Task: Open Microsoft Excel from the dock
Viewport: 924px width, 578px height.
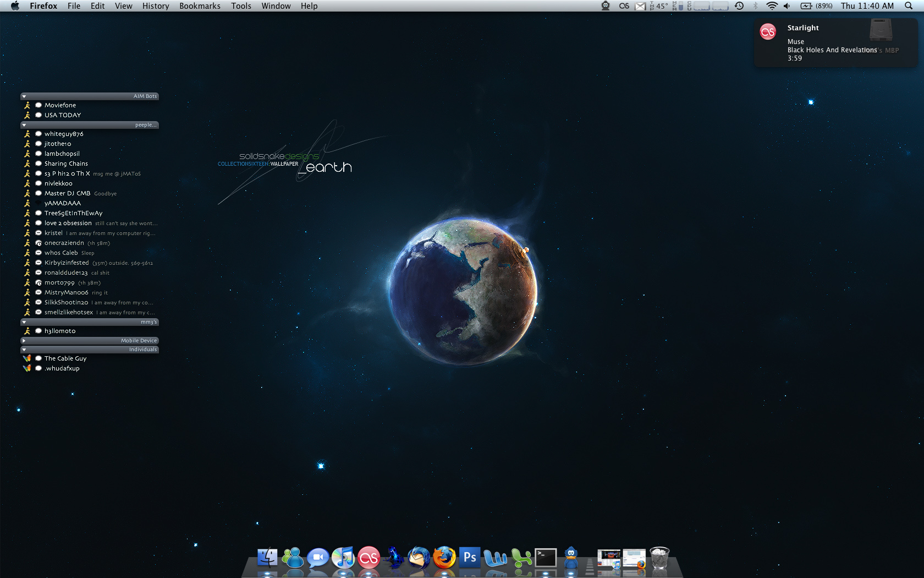Action: (x=521, y=558)
